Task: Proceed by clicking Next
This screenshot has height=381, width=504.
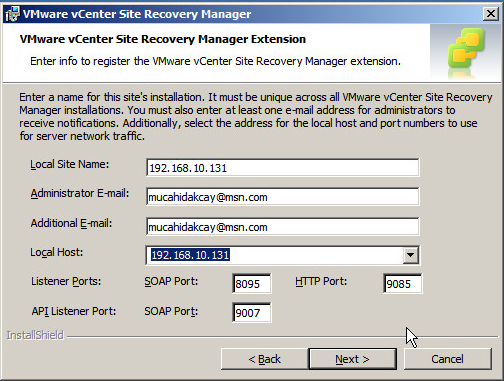Action: coord(353,359)
